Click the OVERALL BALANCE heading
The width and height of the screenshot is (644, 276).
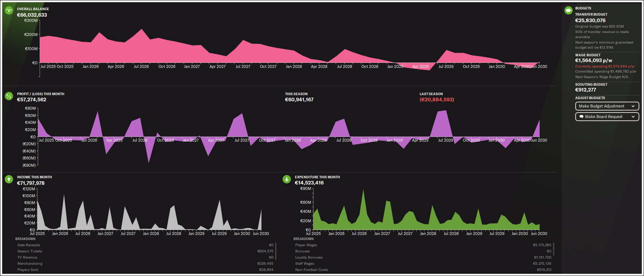(33, 9)
